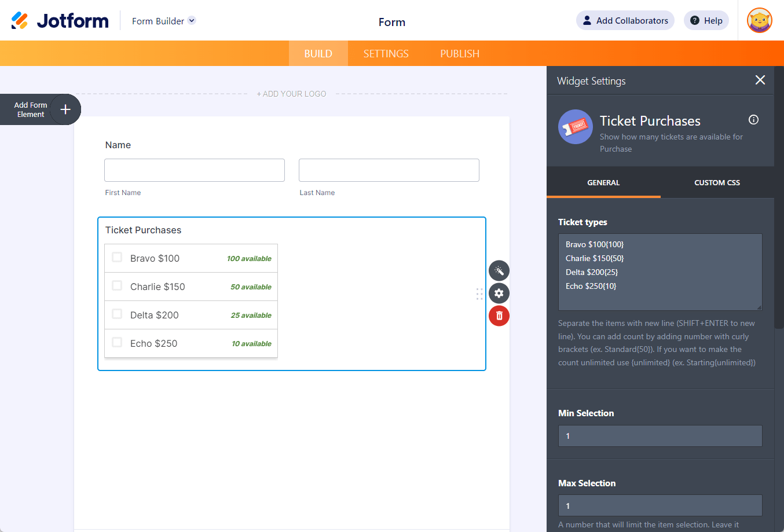784x532 pixels.
Task: Click the form title 'Form'
Action: pos(392,22)
